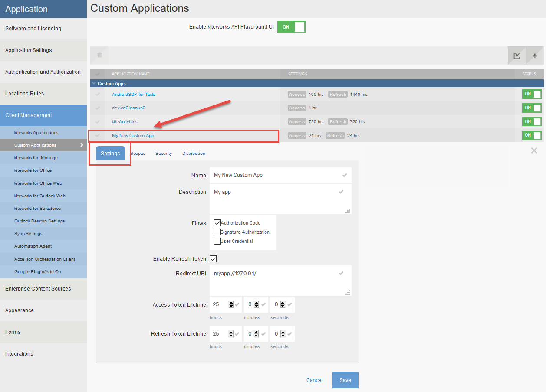Click the Redirect URI confirm checkmark icon
The height and width of the screenshot is (392, 546).
pos(341,273)
